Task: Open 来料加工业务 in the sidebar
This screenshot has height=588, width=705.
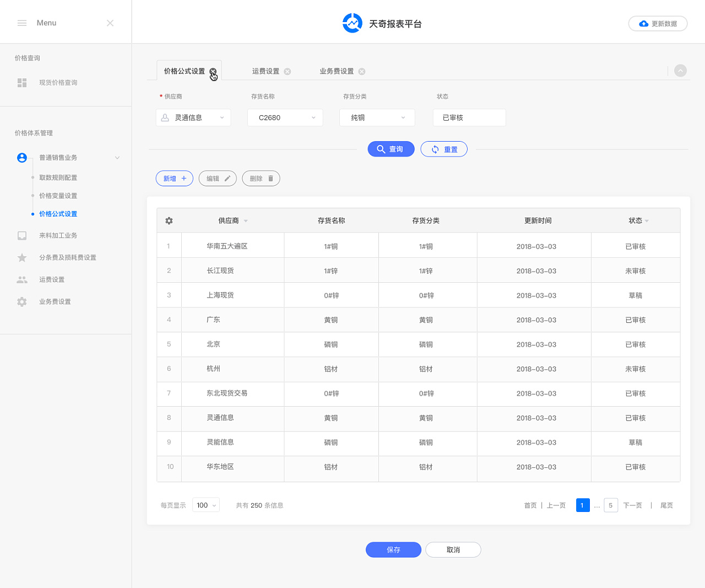Action: click(58, 235)
